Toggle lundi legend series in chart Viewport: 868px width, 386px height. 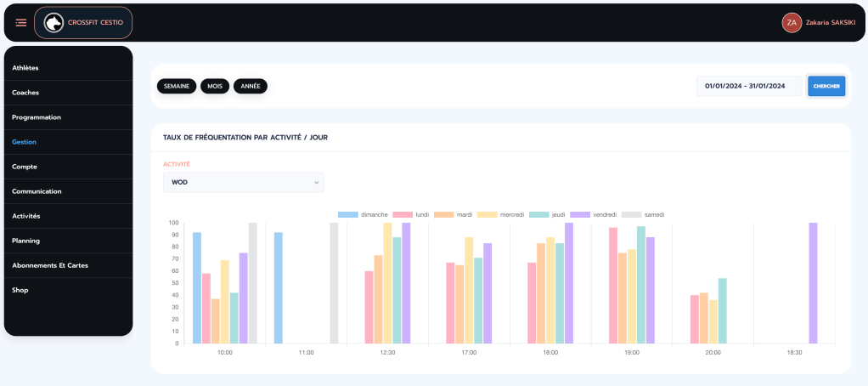414,214
